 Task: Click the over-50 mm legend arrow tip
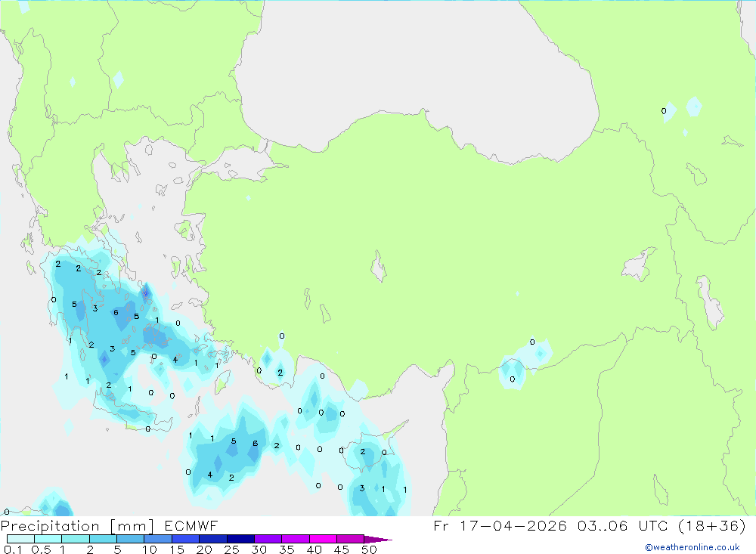(x=378, y=540)
